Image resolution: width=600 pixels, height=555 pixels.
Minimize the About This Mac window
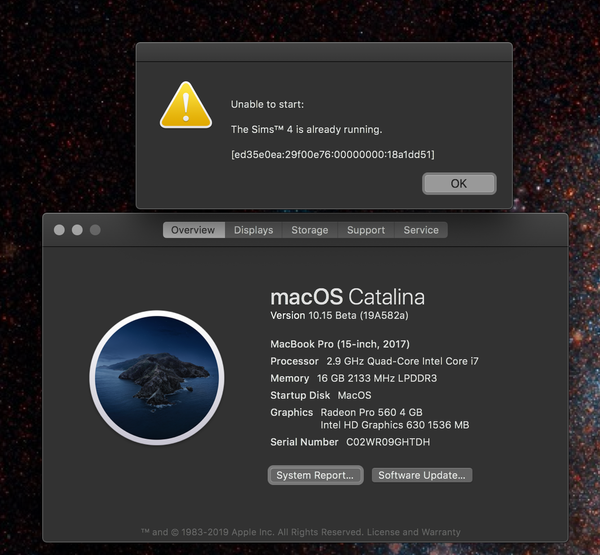76,230
